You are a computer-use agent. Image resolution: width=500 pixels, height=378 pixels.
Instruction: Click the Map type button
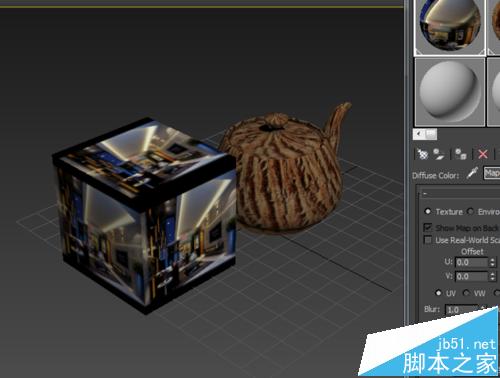click(x=492, y=173)
